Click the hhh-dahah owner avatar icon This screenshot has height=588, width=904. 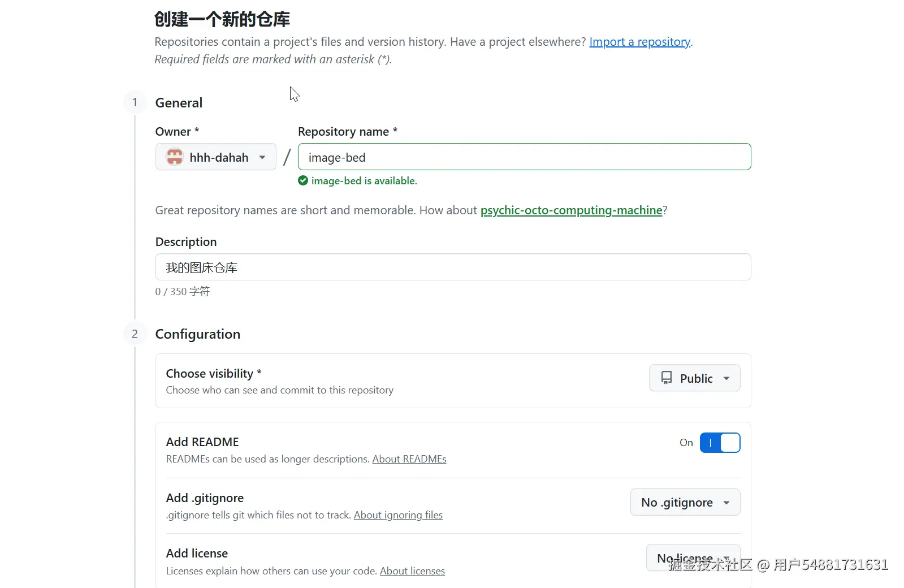(175, 157)
